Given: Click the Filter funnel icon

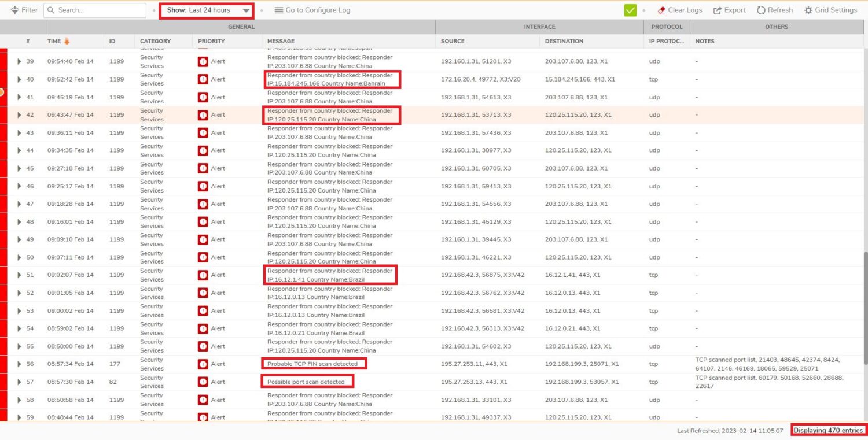Looking at the screenshot, I should coord(15,10).
